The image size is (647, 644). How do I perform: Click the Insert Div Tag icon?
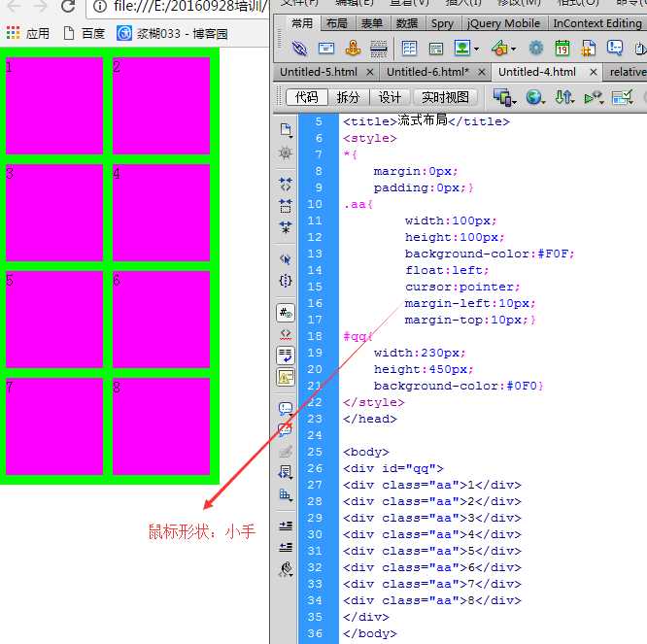(x=436, y=49)
